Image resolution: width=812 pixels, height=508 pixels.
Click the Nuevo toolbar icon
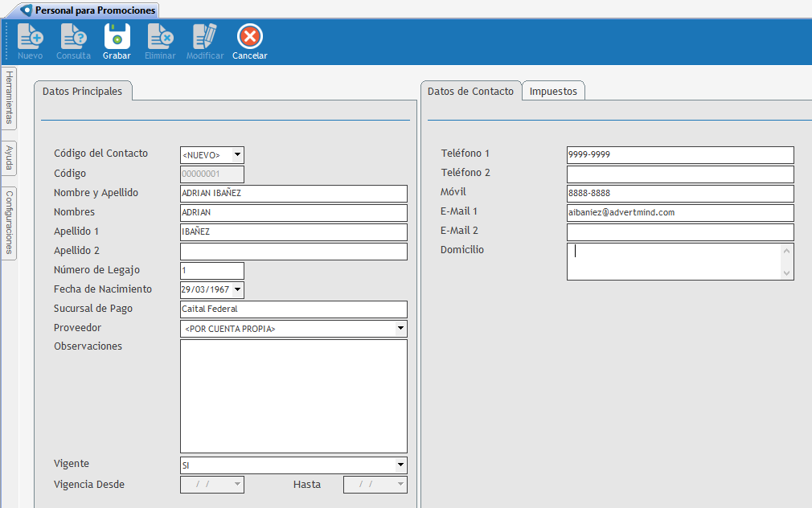pos(30,38)
